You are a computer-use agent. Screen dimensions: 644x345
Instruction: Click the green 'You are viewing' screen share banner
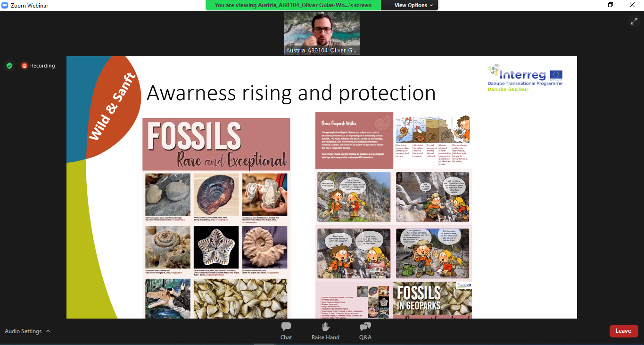pos(293,5)
